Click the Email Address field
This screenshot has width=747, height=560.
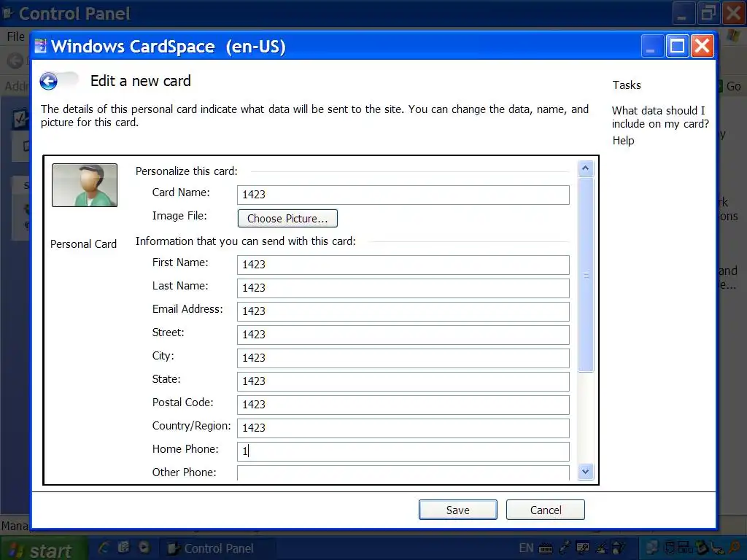coord(403,311)
